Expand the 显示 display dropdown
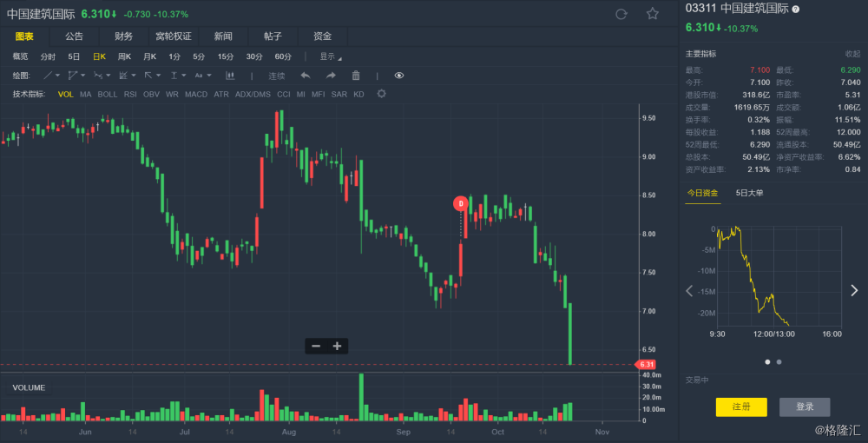868x443 pixels. click(331, 56)
